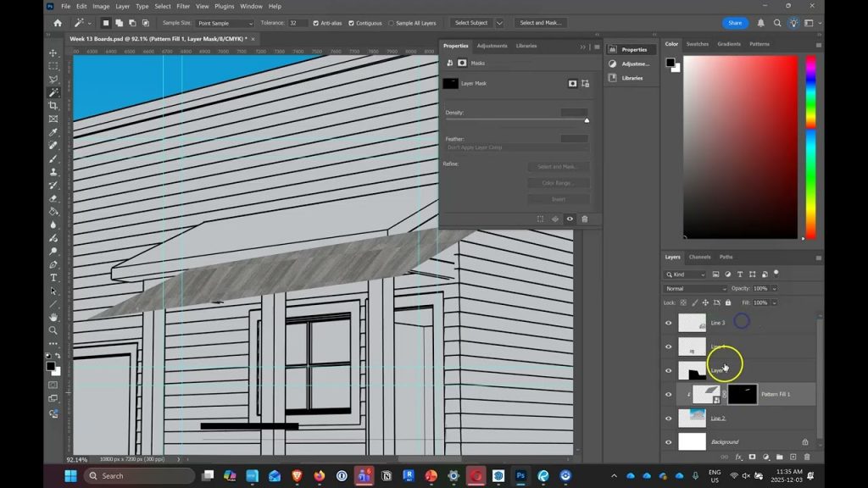Hide the Line 3 layer
This screenshot has height=488, width=868.
[x=668, y=323]
